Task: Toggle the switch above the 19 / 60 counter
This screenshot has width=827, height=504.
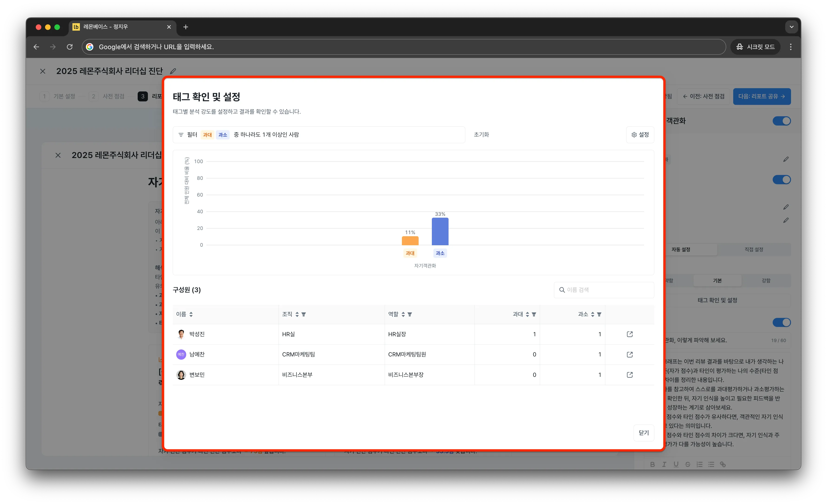Action: click(781, 323)
